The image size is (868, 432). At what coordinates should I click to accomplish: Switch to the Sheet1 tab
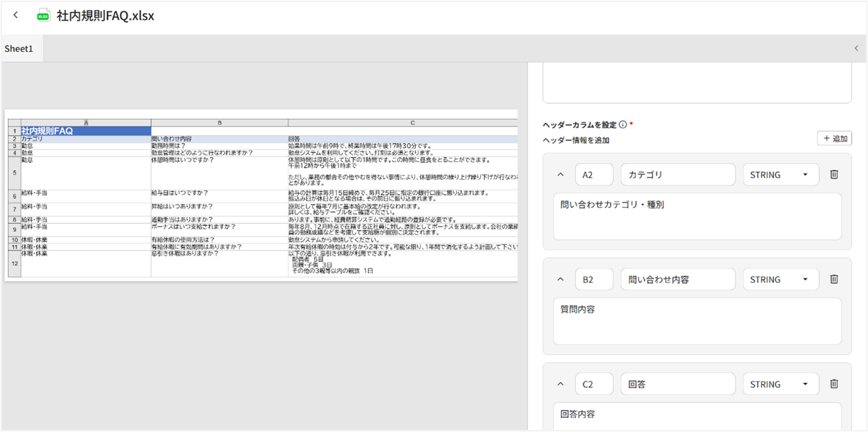point(19,49)
